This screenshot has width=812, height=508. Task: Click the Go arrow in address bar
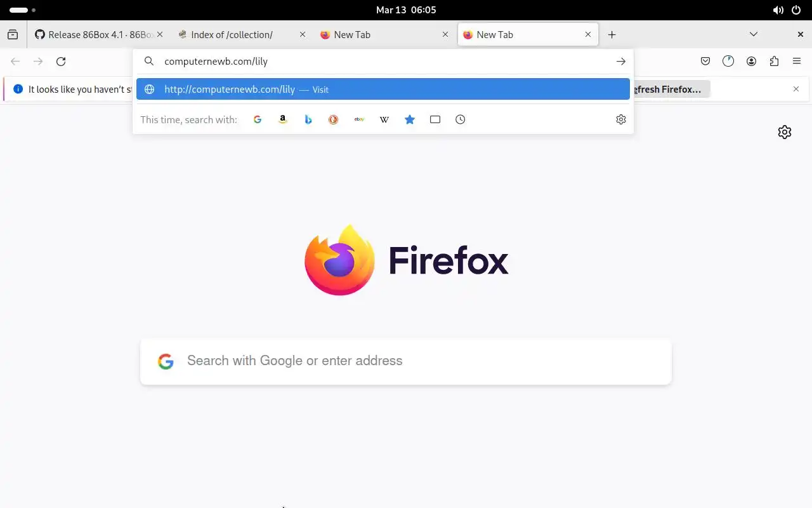click(x=621, y=62)
